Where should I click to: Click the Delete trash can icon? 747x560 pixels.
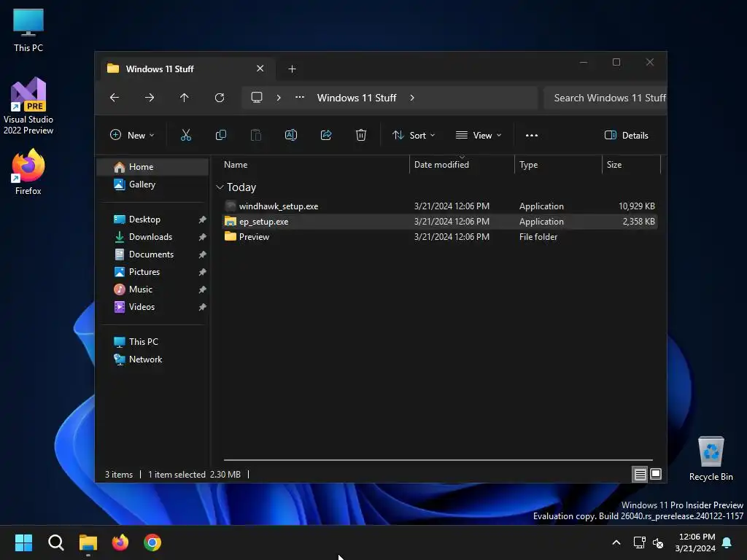point(361,135)
